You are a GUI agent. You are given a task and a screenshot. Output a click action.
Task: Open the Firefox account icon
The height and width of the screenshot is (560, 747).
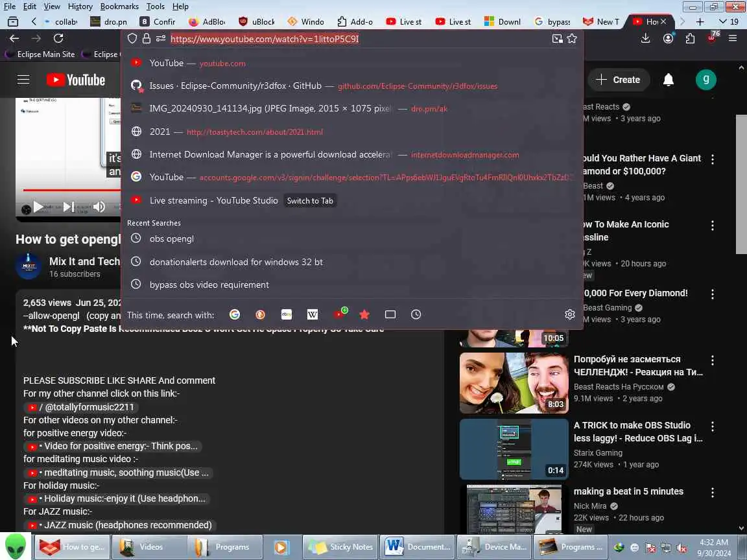pyautogui.click(x=668, y=39)
